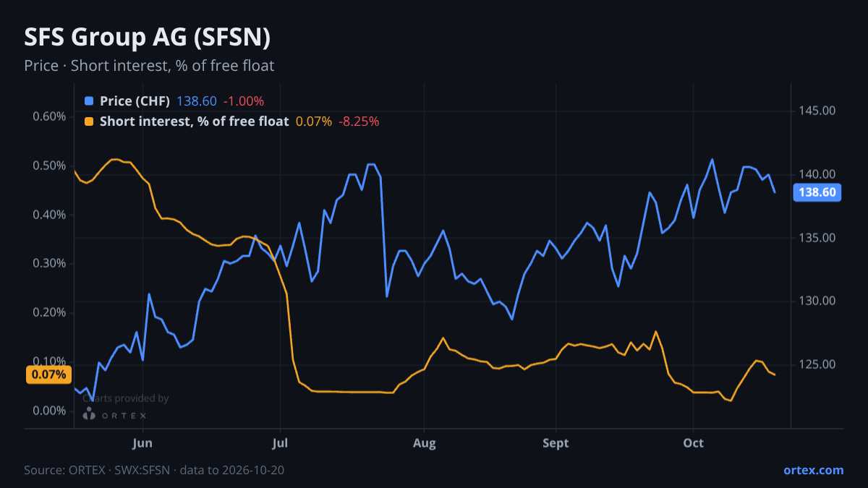This screenshot has height=488, width=868.
Task: Click the 125.00 right axis label
Action: pos(817,364)
